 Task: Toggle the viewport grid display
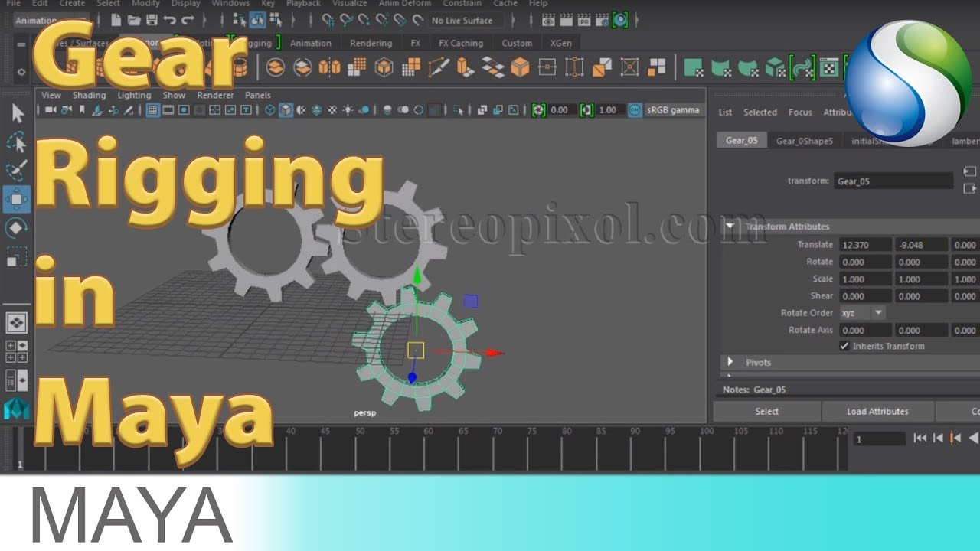pos(152,110)
